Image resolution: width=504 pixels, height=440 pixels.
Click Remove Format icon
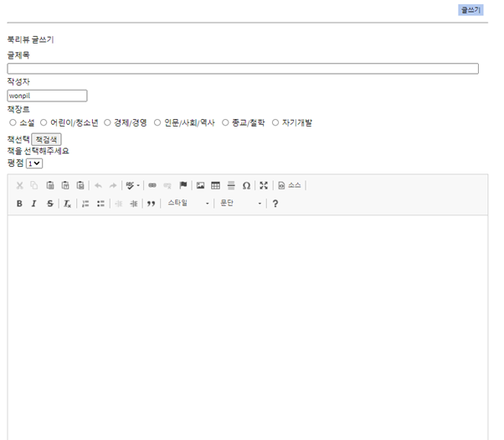click(67, 204)
